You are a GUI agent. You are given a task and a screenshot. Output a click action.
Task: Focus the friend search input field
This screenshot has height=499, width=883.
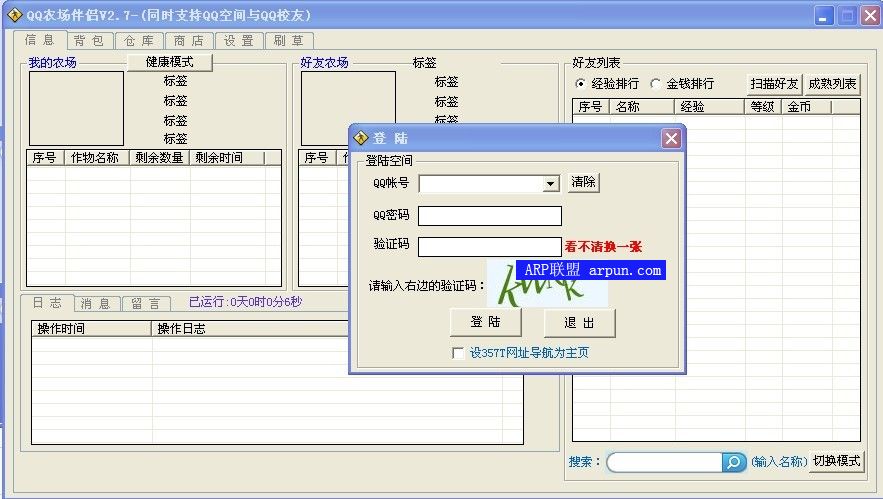click(665, 462)
